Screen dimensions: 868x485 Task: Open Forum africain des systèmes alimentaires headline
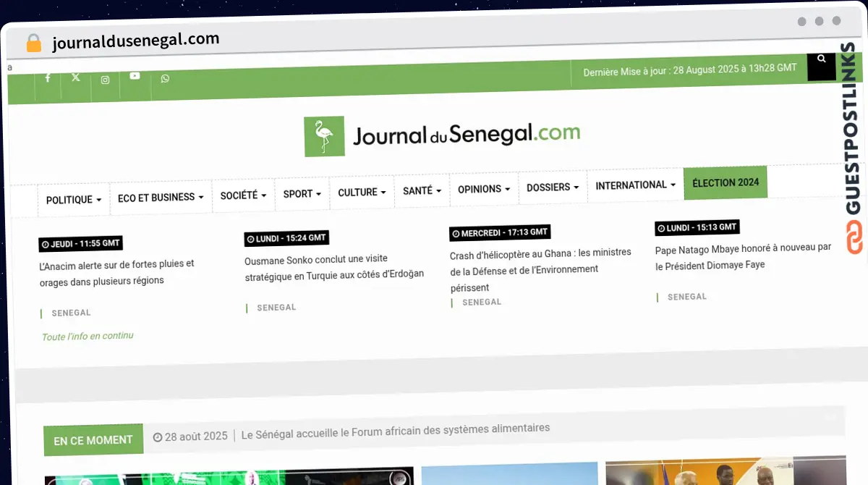tap(395, 431)
